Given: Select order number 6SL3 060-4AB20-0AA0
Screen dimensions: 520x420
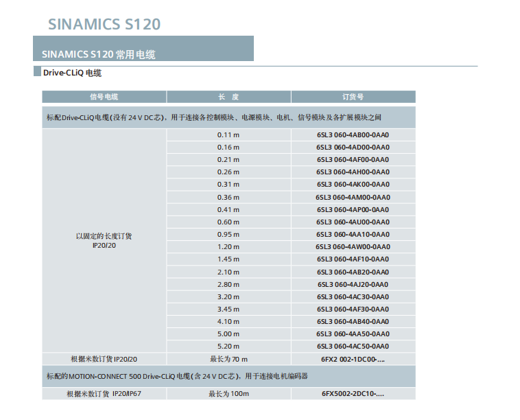Looking at the screenshot, I should click(x=353, y=272).
